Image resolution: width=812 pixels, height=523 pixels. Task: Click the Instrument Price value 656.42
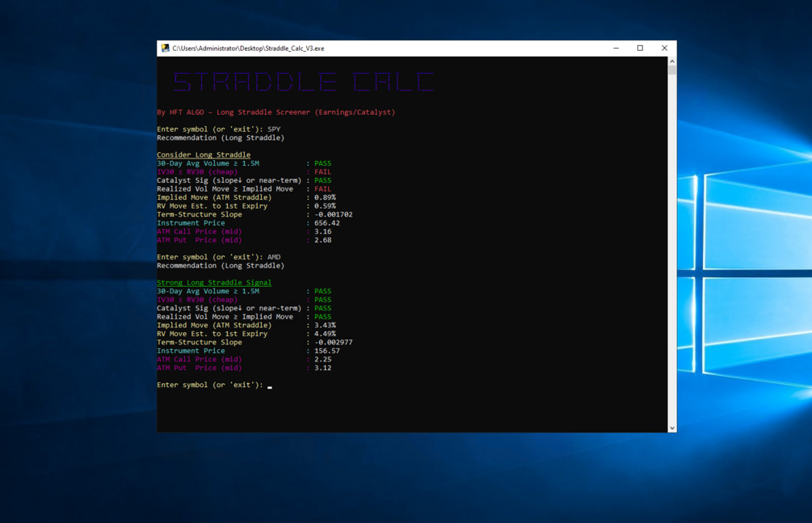[x=326, y=223]
